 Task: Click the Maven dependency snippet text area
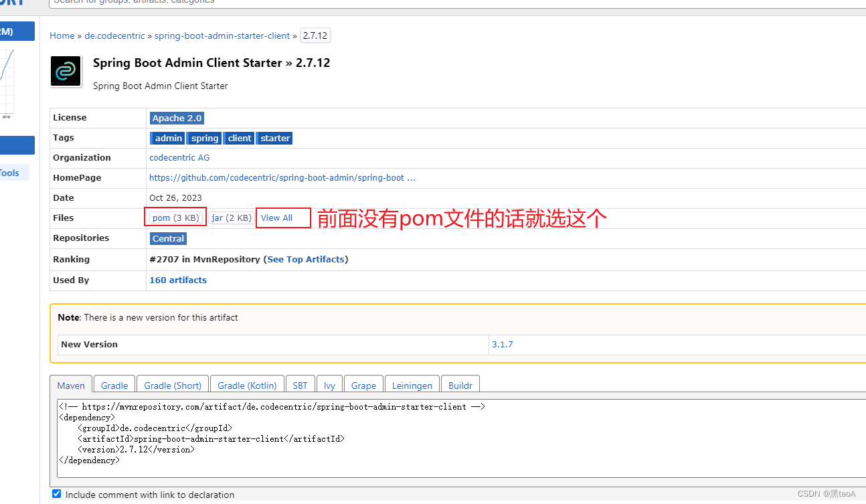(462, 438)
